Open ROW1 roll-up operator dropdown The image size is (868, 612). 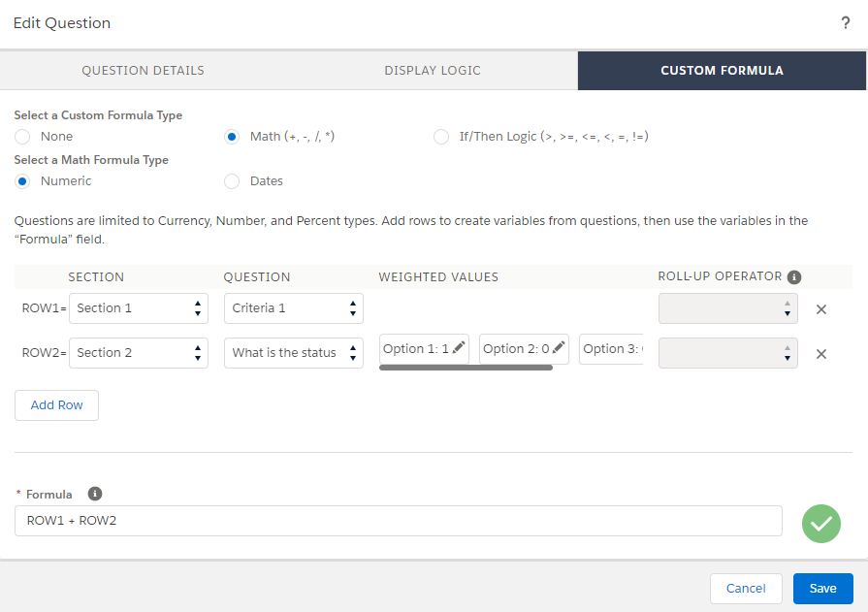click(x=728, y=308)
